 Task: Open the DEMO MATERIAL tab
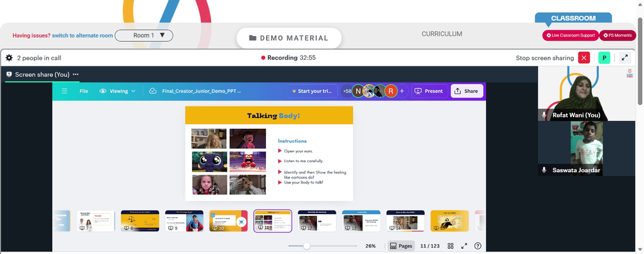(x=289, y=38)
